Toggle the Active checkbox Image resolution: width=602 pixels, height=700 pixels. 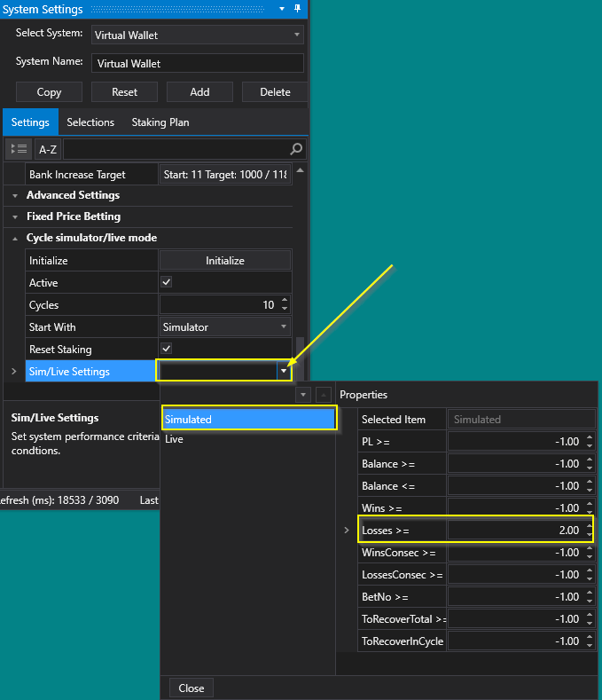[x=166, y=283]
